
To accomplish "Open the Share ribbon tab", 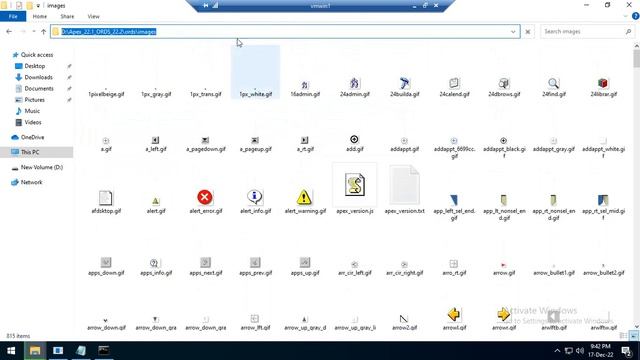I will point(67,16).
